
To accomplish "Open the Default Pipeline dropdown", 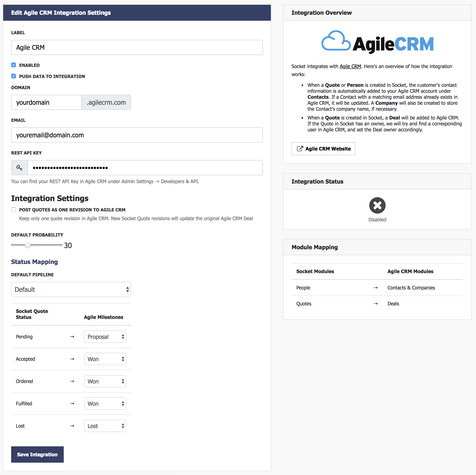I will point(71,289).
